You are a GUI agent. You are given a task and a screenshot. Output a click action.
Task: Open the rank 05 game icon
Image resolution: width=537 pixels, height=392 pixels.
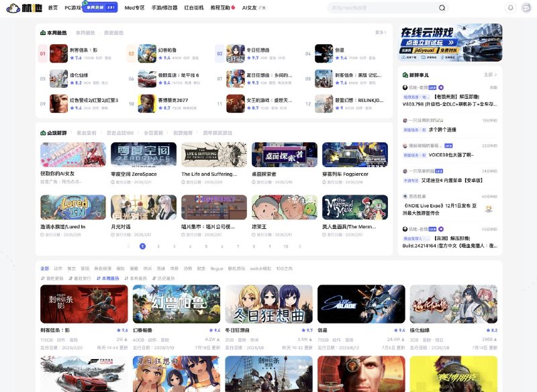[x=58, y=79]
